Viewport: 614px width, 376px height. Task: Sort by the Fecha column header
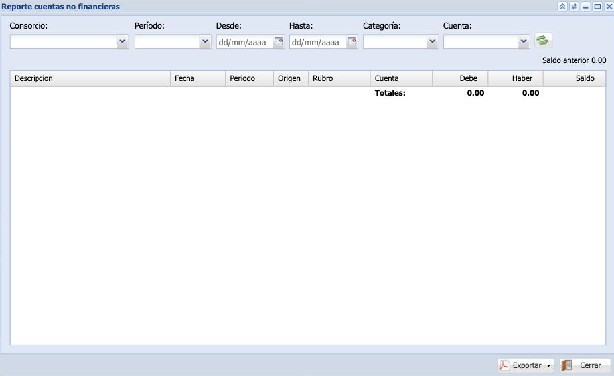pos(198,78)
